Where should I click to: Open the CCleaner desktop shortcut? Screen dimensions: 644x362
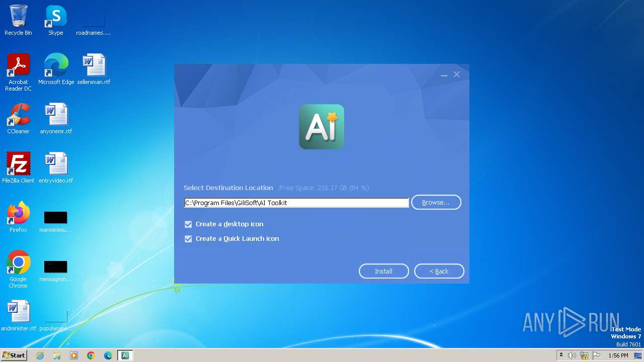tap(18, 119)
